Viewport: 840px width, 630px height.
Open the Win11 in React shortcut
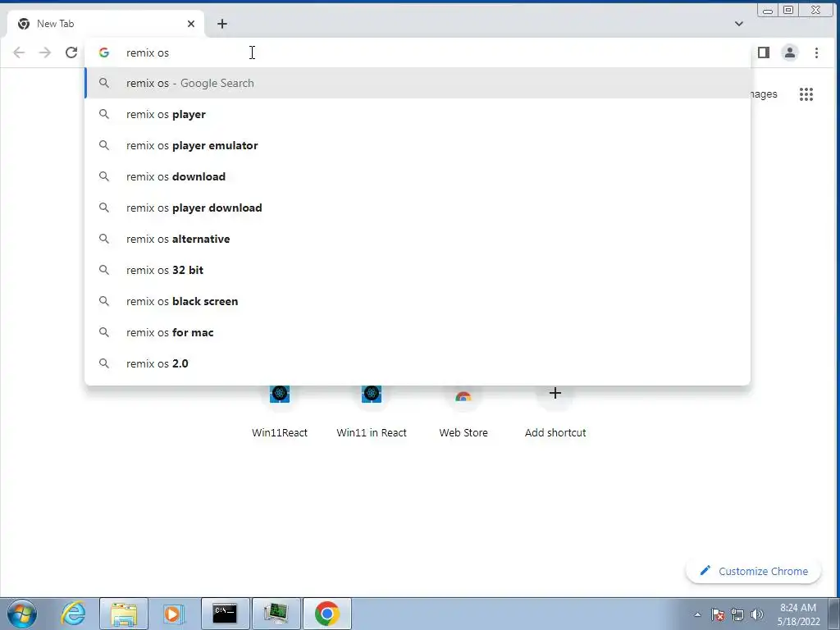pyautogui.click(x=372, y=412)
